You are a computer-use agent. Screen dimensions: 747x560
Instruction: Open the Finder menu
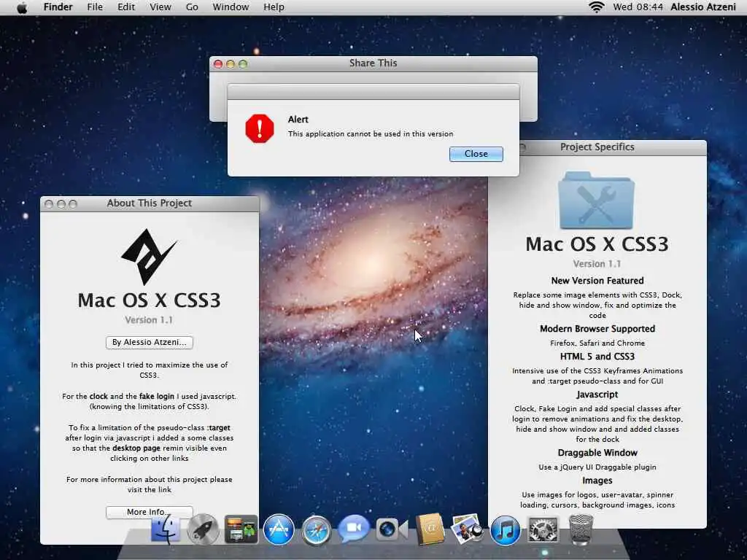(x=58, y=7)
